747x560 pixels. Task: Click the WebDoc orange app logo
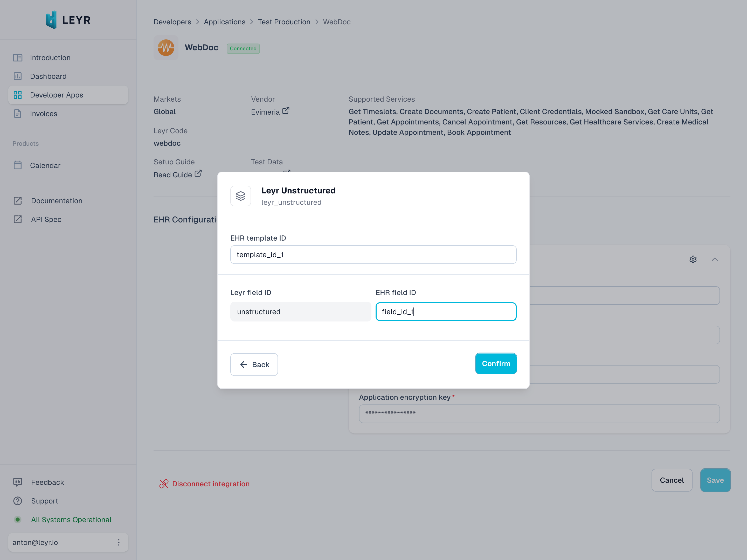click(x=166, y=48)
